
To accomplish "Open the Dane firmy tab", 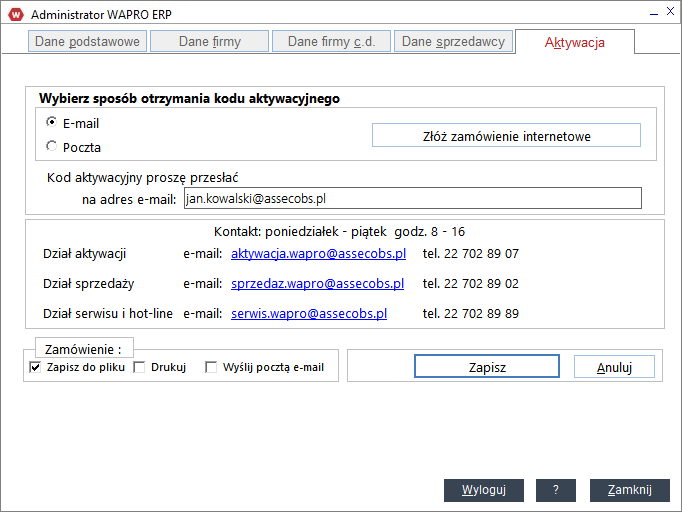I will 210,41.
